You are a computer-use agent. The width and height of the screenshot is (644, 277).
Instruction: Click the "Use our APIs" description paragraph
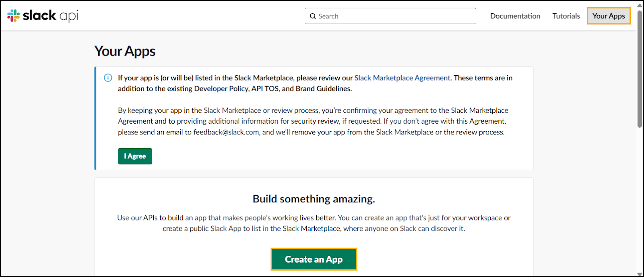pyautogui.click(x=314, y=223)
